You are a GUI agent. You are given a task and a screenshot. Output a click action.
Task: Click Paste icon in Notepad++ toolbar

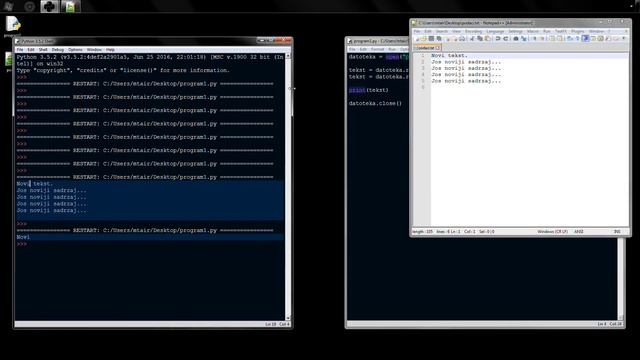(487, 38)
